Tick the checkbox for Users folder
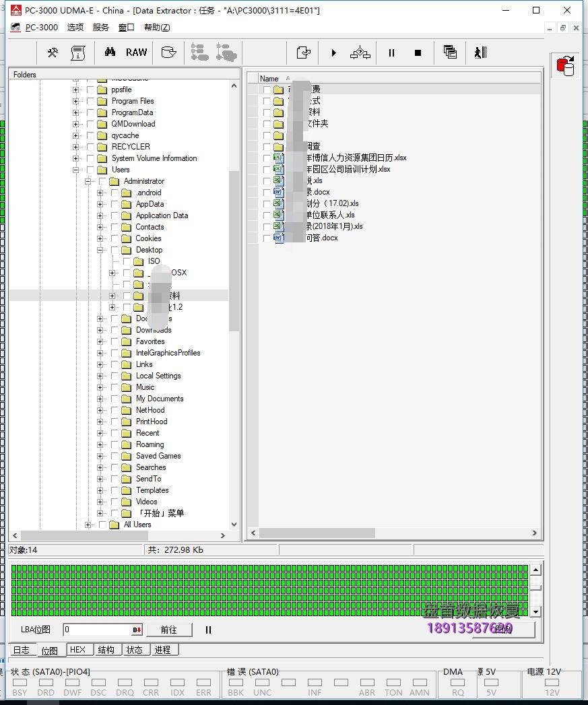This screenshot has height=705, width=588. (90, 170)
